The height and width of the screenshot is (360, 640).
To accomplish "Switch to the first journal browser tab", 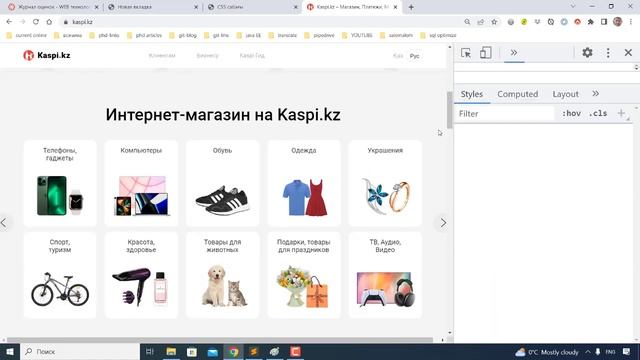I will [x=53, y=7].
